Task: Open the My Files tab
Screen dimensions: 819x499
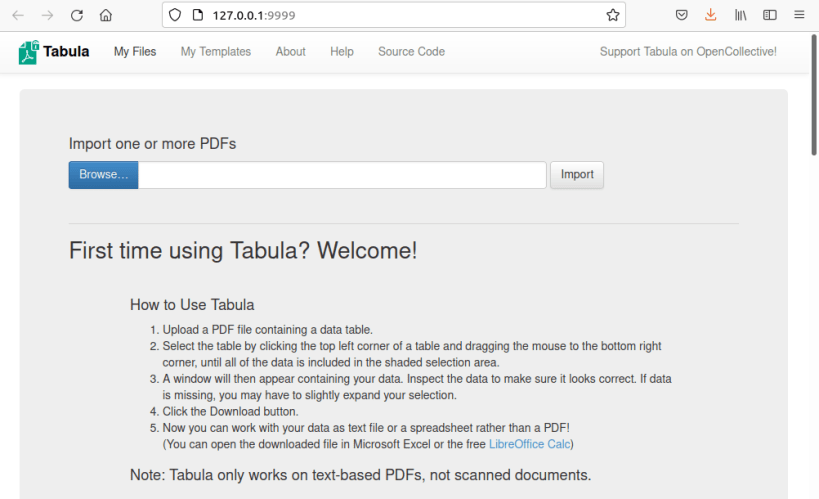Action: pos(135,52)
